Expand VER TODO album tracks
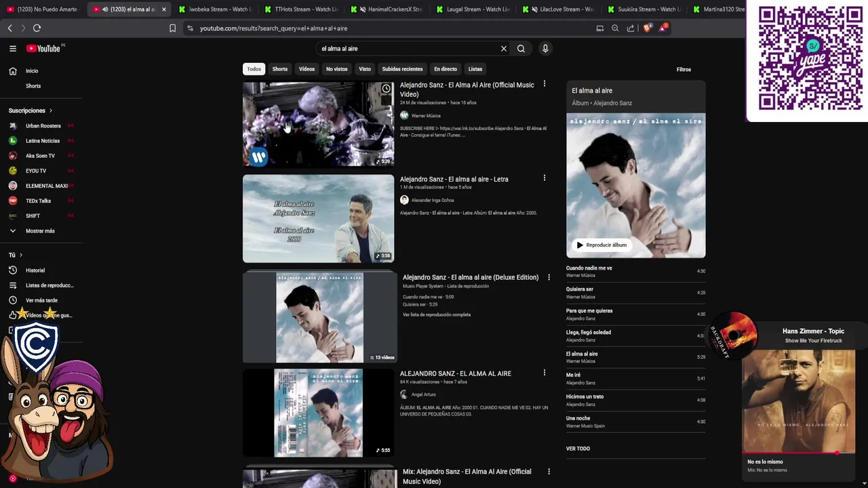868x488 pixels. 578,449
